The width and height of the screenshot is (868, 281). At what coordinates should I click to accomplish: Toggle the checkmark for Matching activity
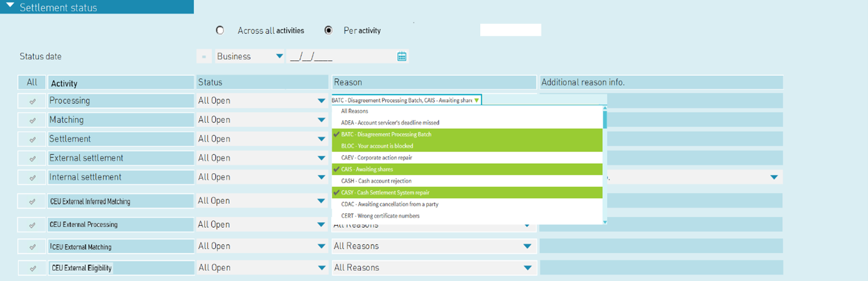(x=32, y=120)
